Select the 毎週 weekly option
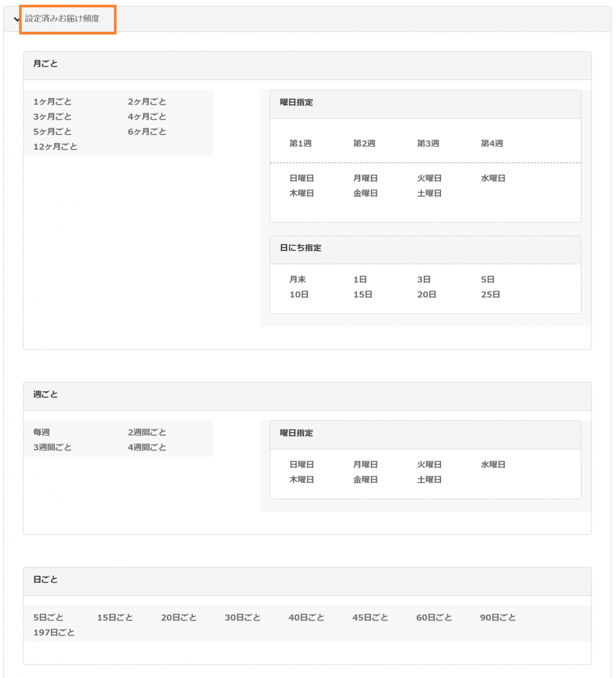The height and width of the screenshot is (678, 616). tap(42, 432)
